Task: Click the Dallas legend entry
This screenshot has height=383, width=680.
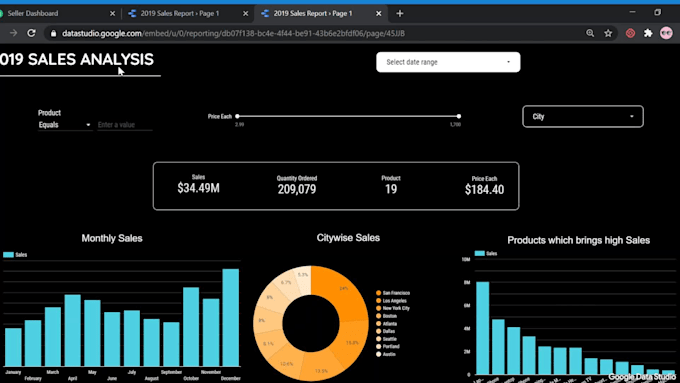Action: coord(386,331)
